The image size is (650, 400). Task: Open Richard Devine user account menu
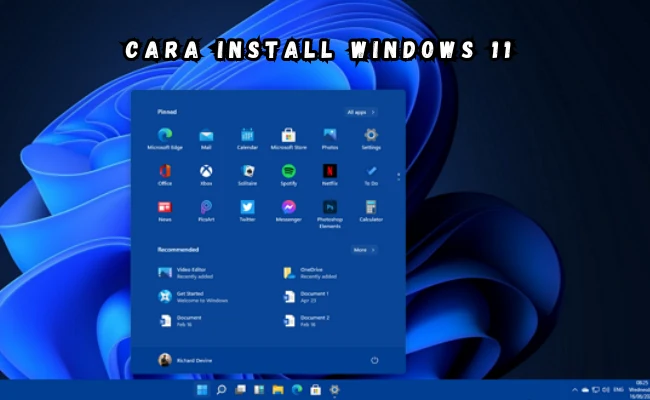coord(185,360)
